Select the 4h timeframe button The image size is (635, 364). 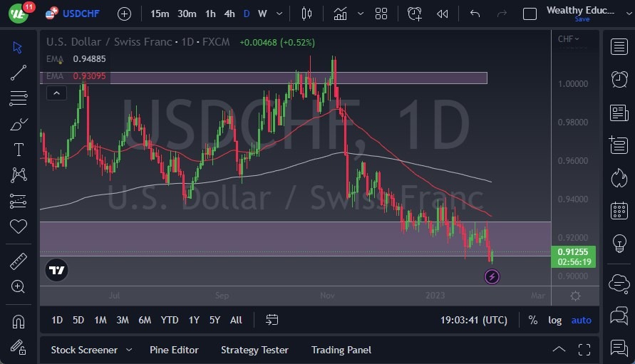229,14
